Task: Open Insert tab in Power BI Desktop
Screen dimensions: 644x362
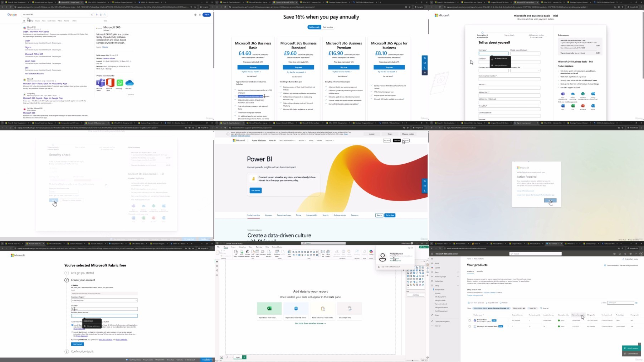Action: pyautogui.click(x=233, y=247)
